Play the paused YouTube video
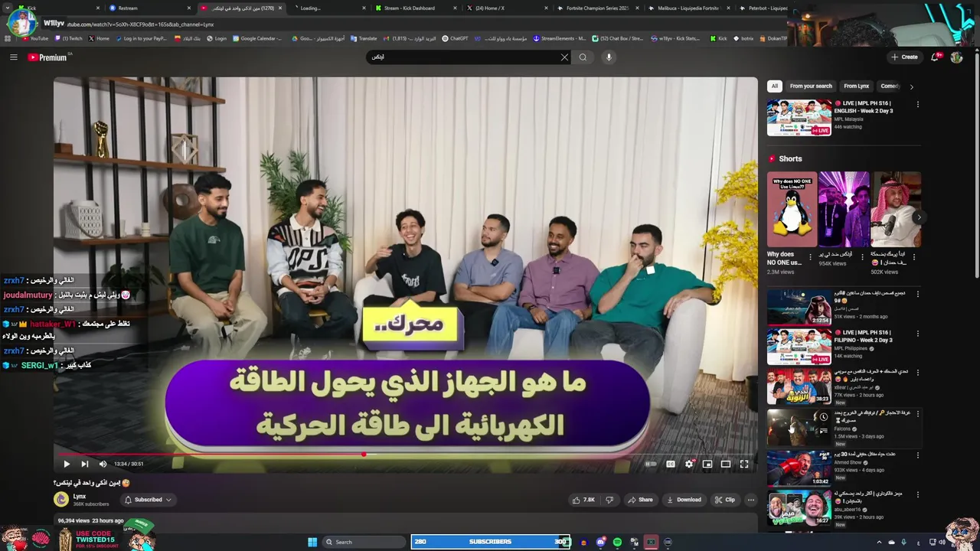The image size is (980, 551). pyautogui.click(x=67, y=464)
